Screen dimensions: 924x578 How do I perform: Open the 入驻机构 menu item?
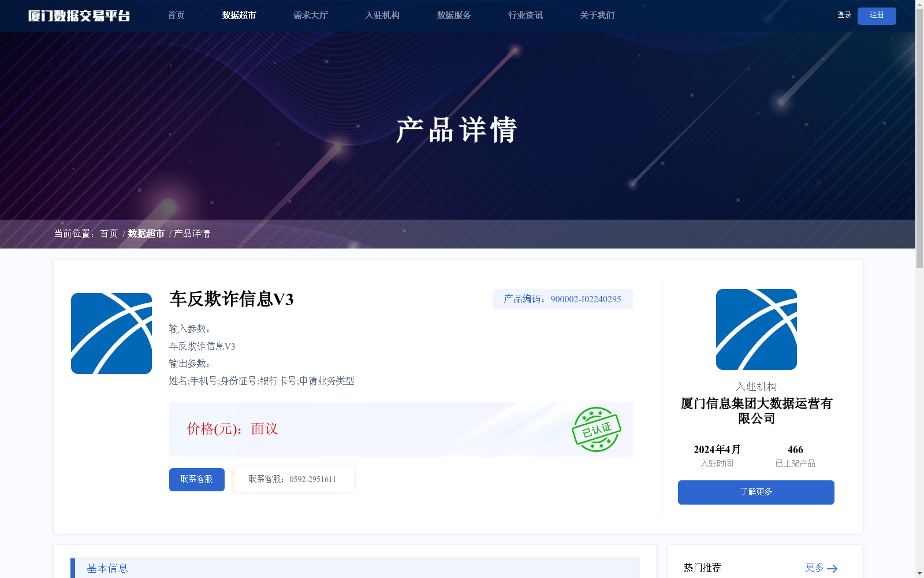[x=382, y=16]
